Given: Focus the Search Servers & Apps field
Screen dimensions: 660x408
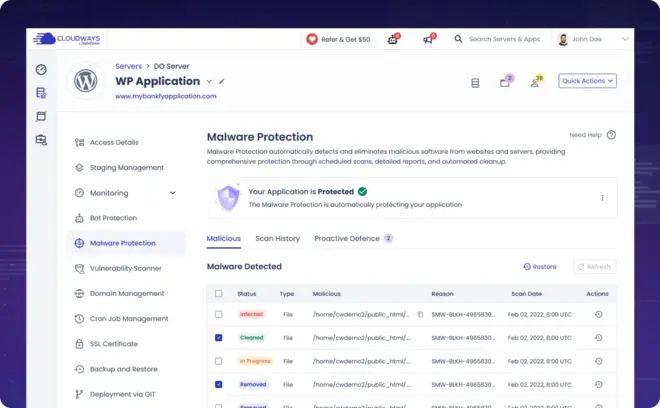Looking at the screenshot, I should [x=504, y=39].
